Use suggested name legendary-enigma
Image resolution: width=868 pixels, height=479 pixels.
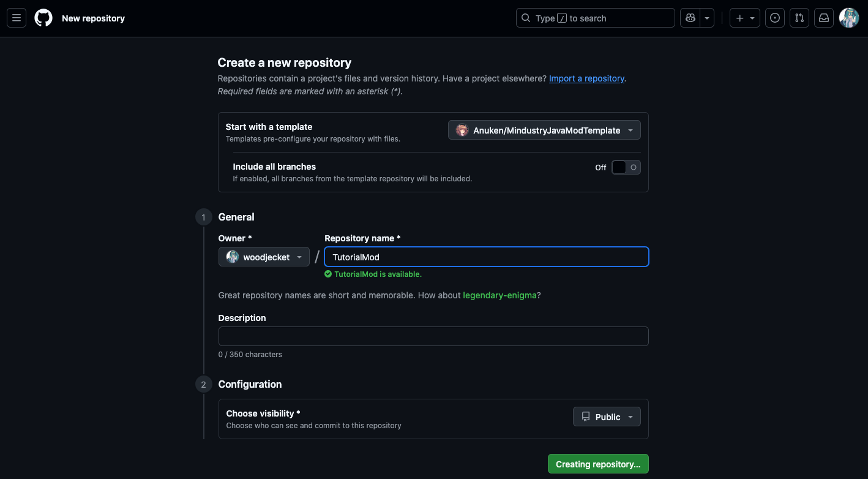coord(499,295)
